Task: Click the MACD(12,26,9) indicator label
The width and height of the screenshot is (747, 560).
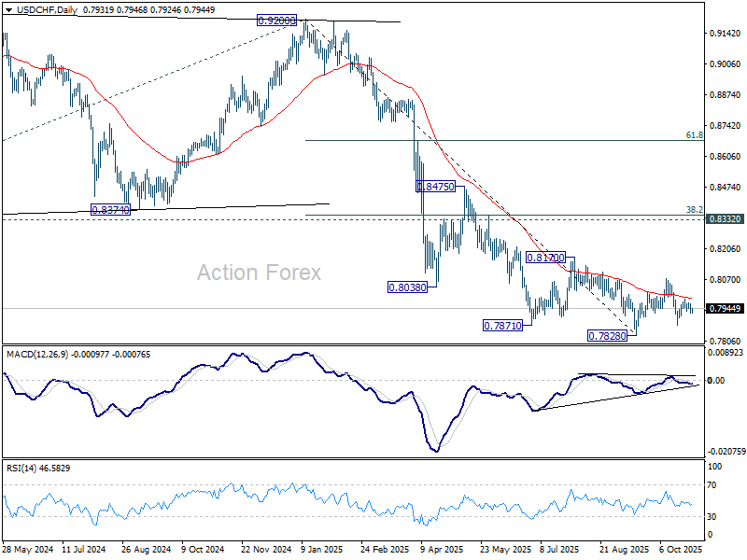Action: click(x=37, y=355)
